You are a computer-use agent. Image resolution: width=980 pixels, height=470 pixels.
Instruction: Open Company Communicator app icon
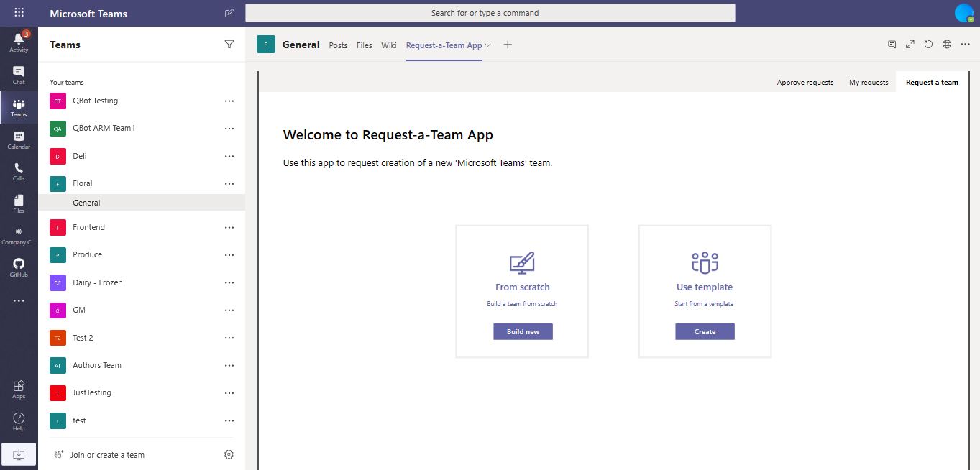19,236
